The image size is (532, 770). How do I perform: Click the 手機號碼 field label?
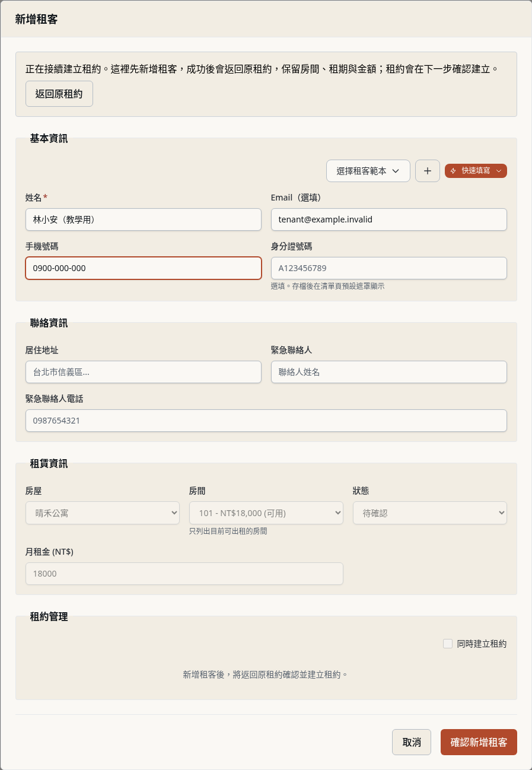tap(42, 246)
